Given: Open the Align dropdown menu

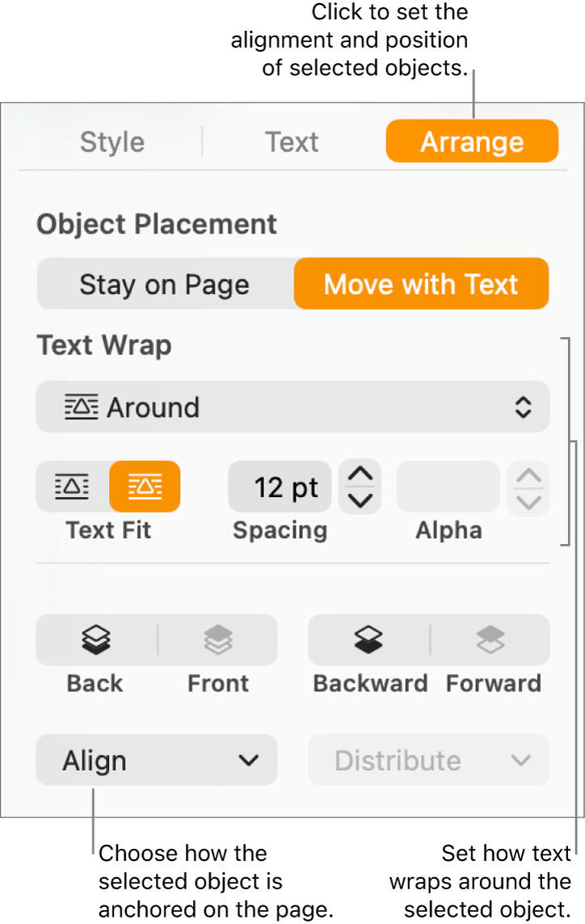Looking at the screenshot, I should point(156,760).
